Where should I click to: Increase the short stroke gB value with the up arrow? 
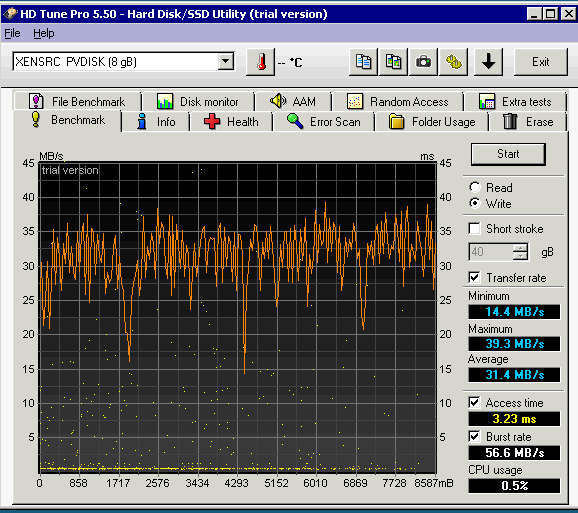point(520,248)
